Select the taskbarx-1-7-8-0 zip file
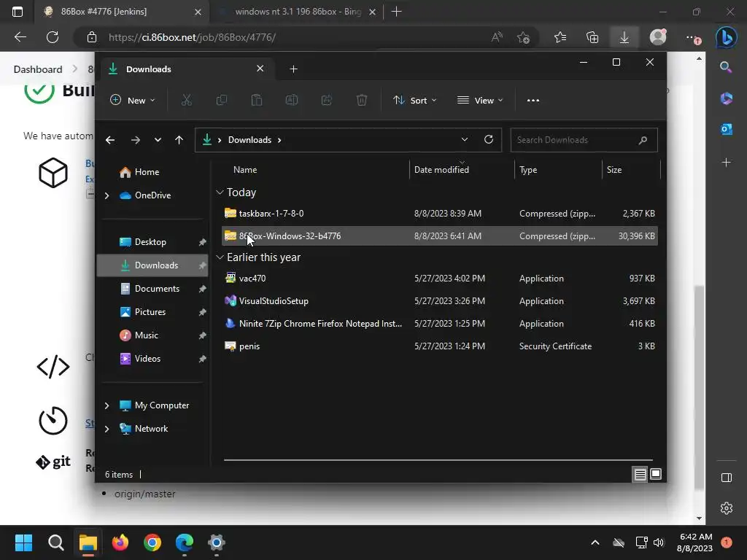The width and height of the screenshot is (747, 560). pyautogui.click(x=440, y=214)
